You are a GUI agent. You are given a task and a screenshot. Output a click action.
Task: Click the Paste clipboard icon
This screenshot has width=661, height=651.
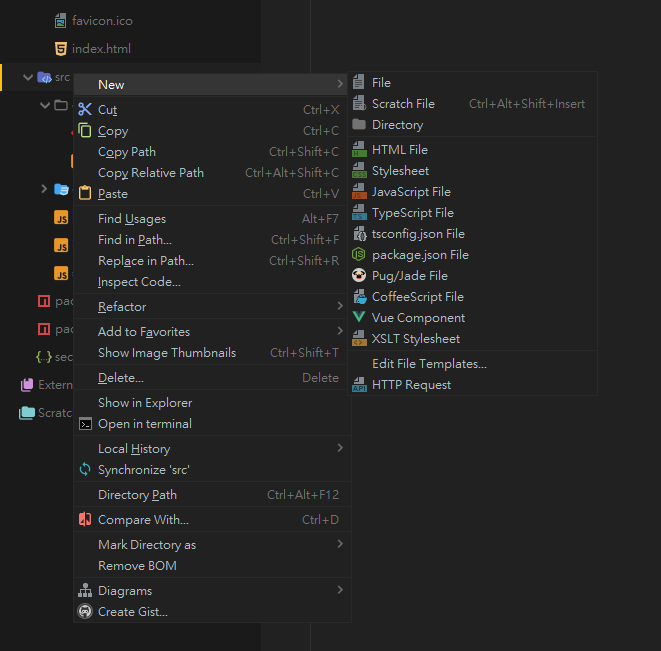pyautogui.click(x=85, y=194)
